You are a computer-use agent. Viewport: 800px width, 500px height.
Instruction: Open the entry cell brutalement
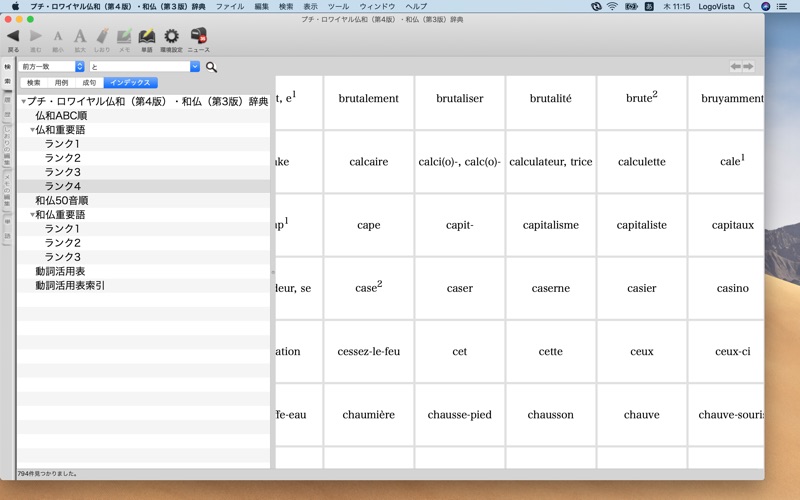coord(368,102)
